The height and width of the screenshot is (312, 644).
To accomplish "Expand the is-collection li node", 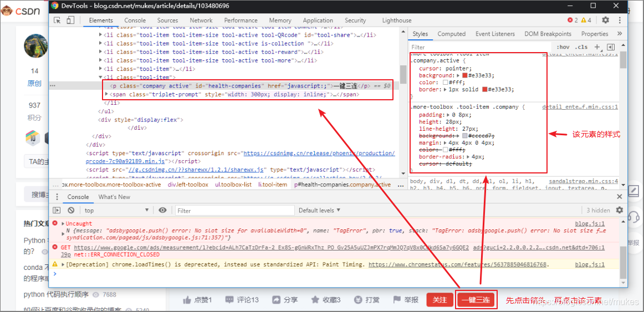I will [101, 44].
